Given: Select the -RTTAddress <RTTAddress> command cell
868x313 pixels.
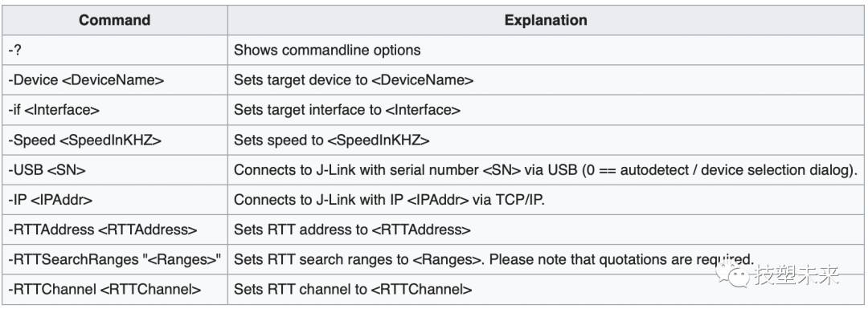Looking at the screenshot, I should (x=115, y=230).
